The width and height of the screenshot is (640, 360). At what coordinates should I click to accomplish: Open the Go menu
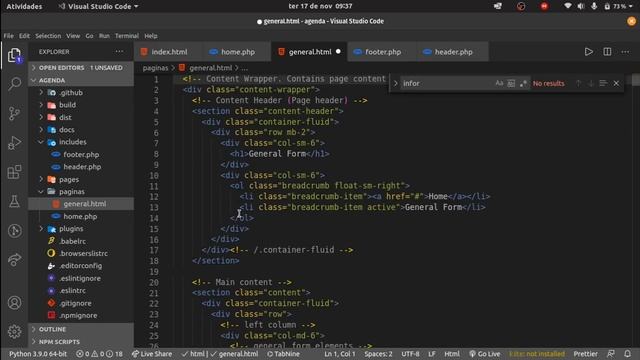click(x=89, y=36)
